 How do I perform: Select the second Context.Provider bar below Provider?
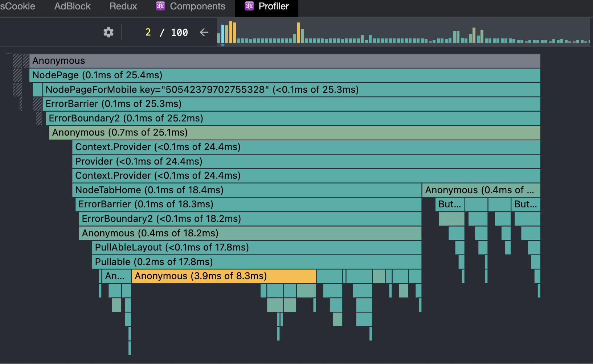(x=306, y=175)
